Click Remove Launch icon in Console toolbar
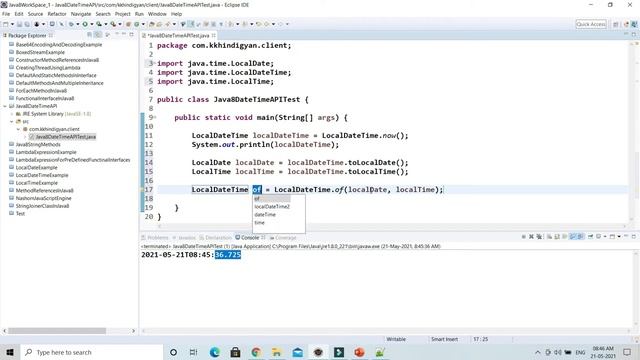Viewport: 640px width, 360px height. (x=531, y=236)
